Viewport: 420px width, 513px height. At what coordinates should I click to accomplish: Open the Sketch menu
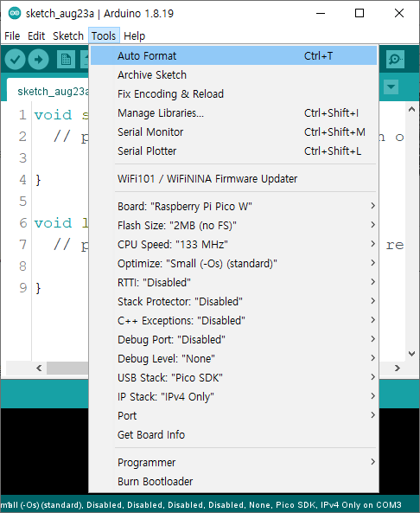point(68,35)
